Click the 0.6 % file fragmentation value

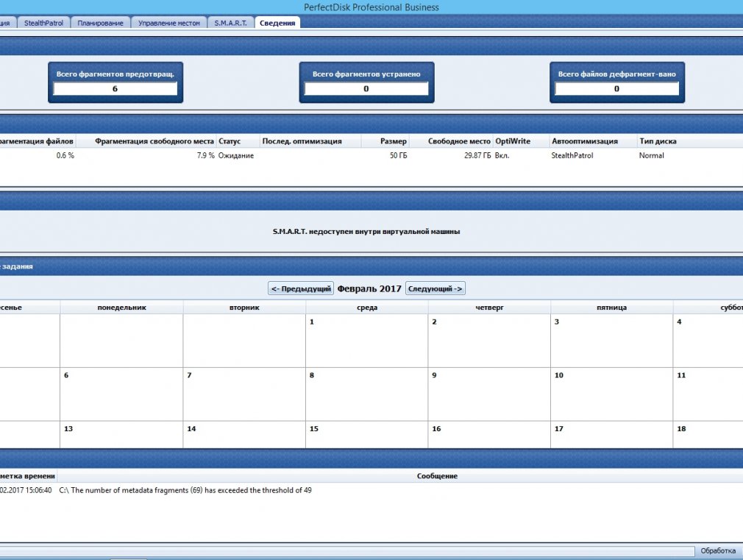[x=65, y=155]
